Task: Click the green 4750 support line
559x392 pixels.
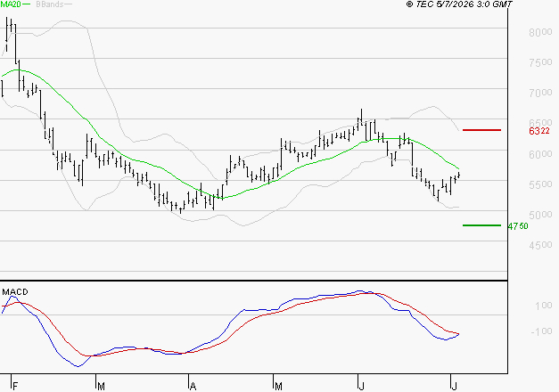Action: [x=481, y=225]
